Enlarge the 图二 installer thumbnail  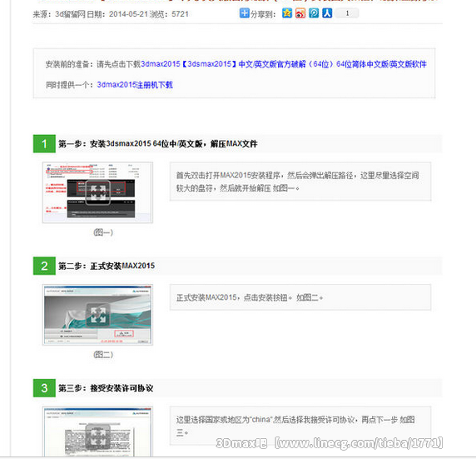97,315
